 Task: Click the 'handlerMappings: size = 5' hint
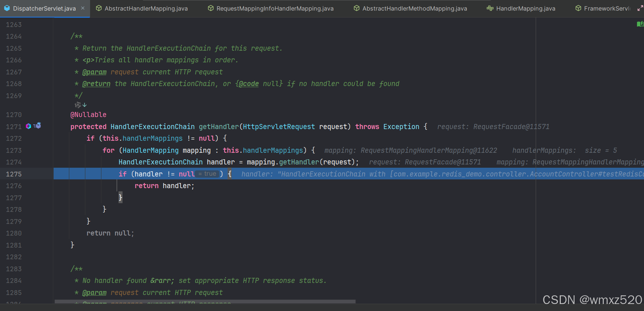click(x=565, y=151)
